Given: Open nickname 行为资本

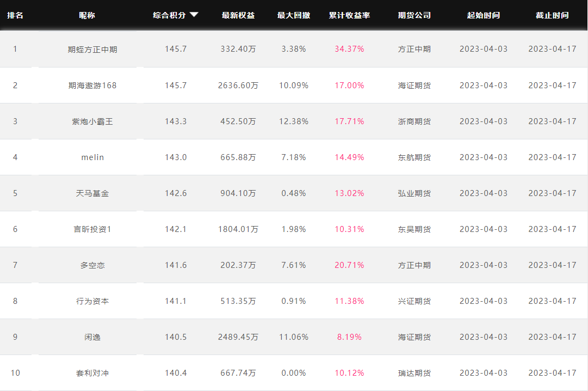Looking at the screenshot, I should coord(92,301).
